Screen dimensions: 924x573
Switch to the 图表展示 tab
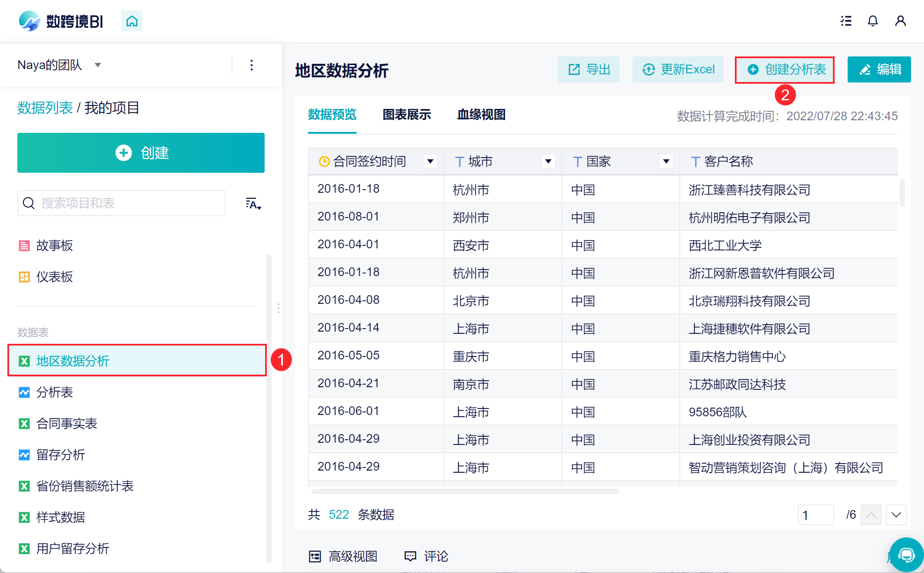tap(407, 115)
